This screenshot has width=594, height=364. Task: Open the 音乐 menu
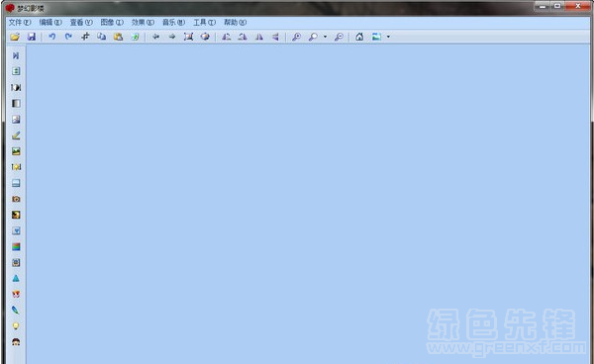click(x=173, y=23)
